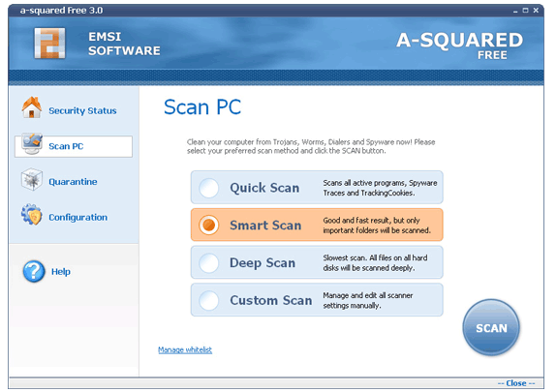Start scanning with the round SCAN button
This screenshot has width=557, height=392.
pos(491,327)
